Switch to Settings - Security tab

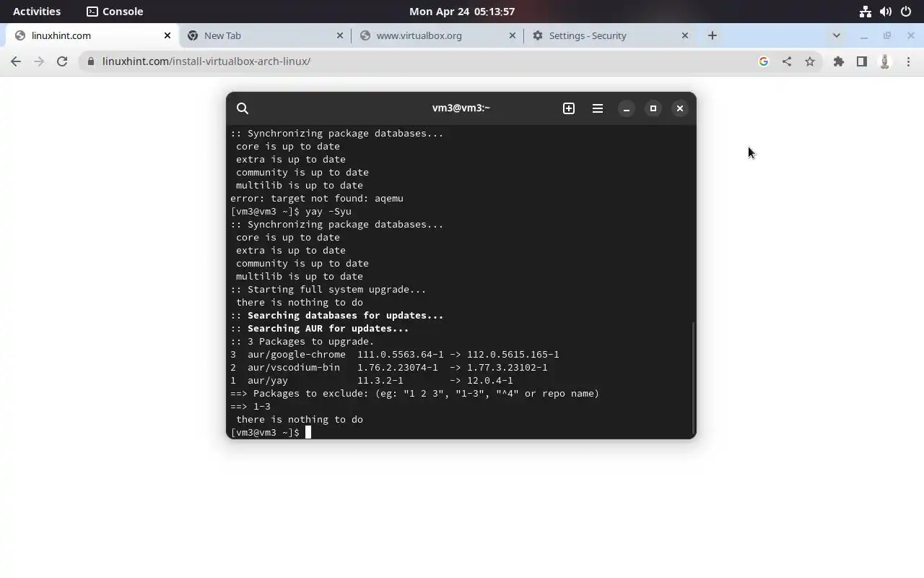click(610, 35)
